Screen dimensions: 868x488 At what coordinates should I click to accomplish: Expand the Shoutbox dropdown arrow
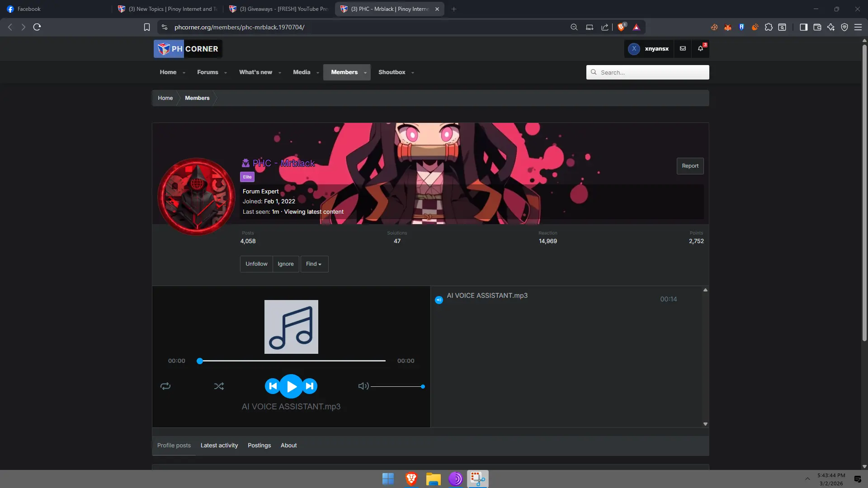(x=413, y=73)
